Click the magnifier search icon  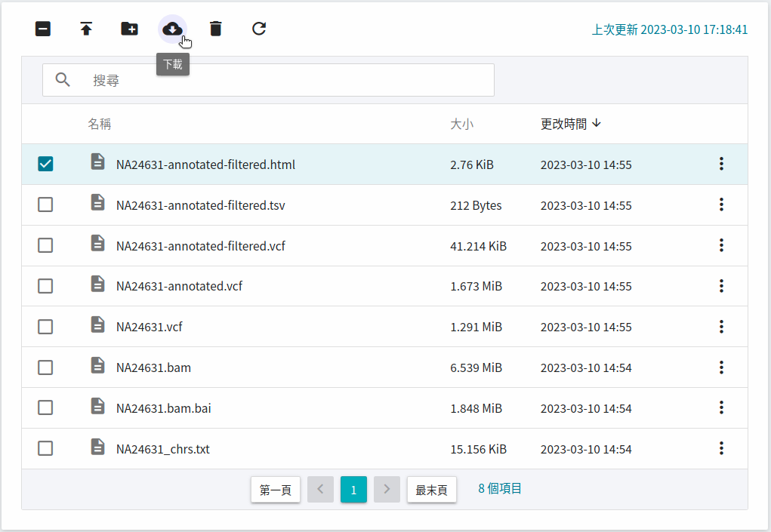click(x=63, y=79)
